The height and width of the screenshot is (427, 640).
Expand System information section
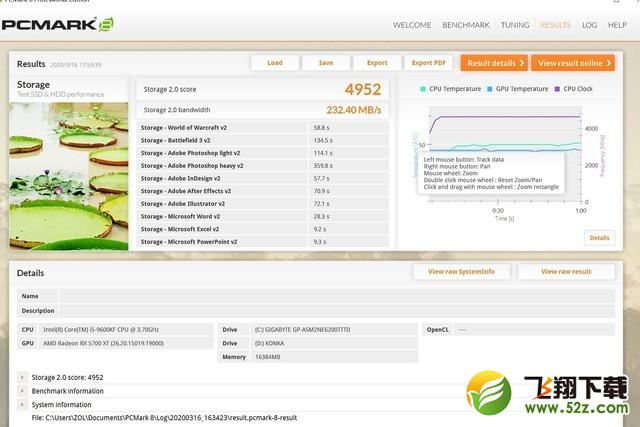tap(22, 405)
